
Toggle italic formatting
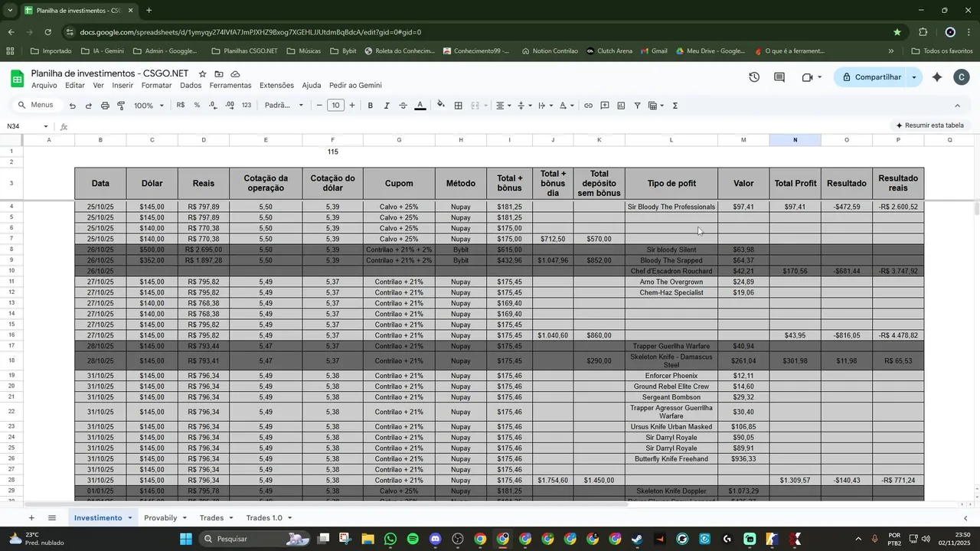(387, 106)
